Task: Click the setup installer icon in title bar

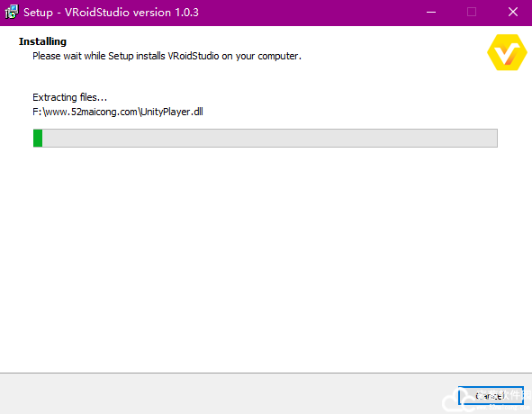Action: tap(12, 13)
